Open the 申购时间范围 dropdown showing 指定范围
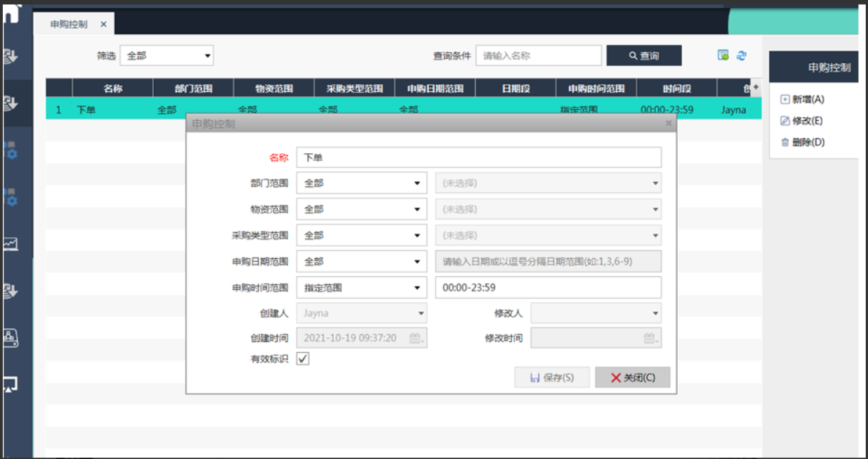 (361, 288)
